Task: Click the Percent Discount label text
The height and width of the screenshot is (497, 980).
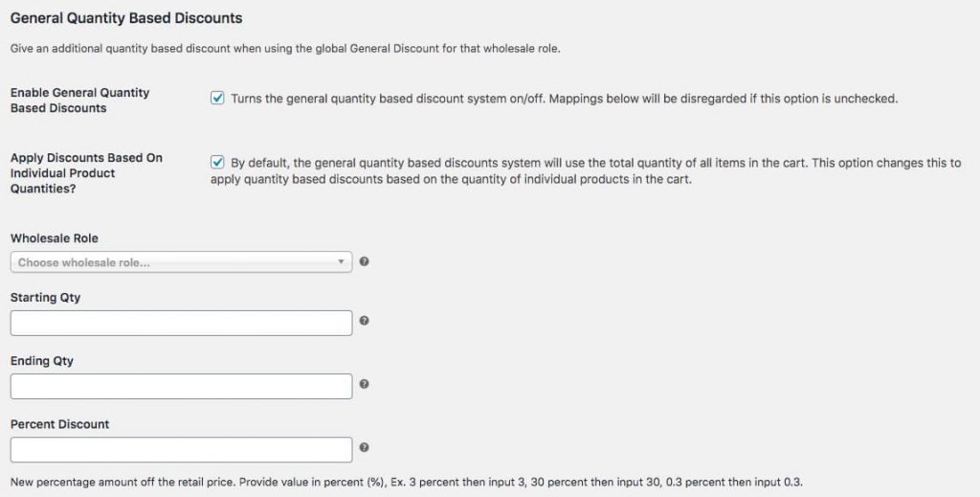Action: click(59, 424)
